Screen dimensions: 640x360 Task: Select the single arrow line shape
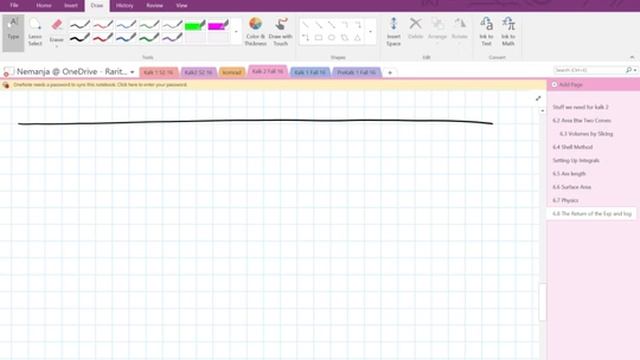pyautogui.click(x=319, y=25)
